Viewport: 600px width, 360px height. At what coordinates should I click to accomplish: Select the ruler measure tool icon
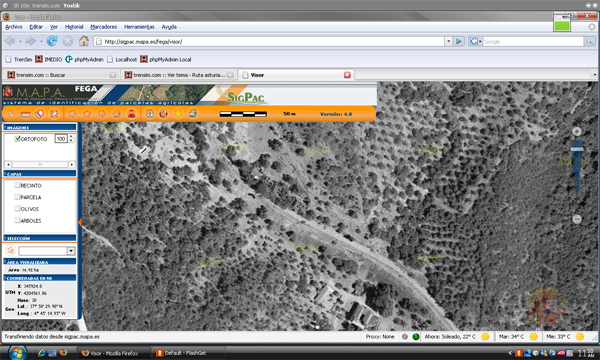(x=25, y=114)
